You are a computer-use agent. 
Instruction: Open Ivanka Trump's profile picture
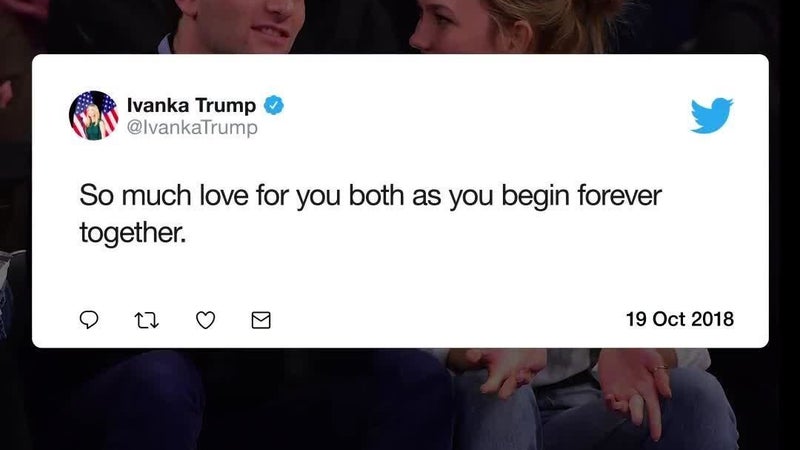pos(94,115)
